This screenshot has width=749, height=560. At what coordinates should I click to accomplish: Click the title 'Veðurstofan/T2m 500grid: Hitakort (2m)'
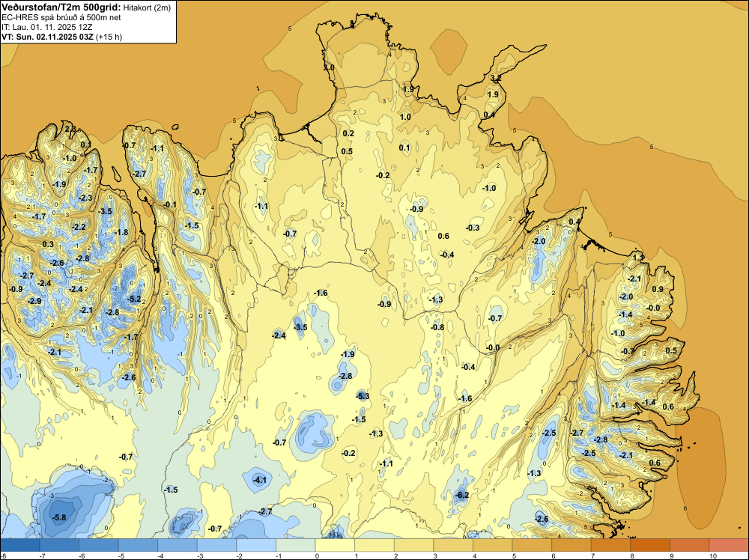85,7
